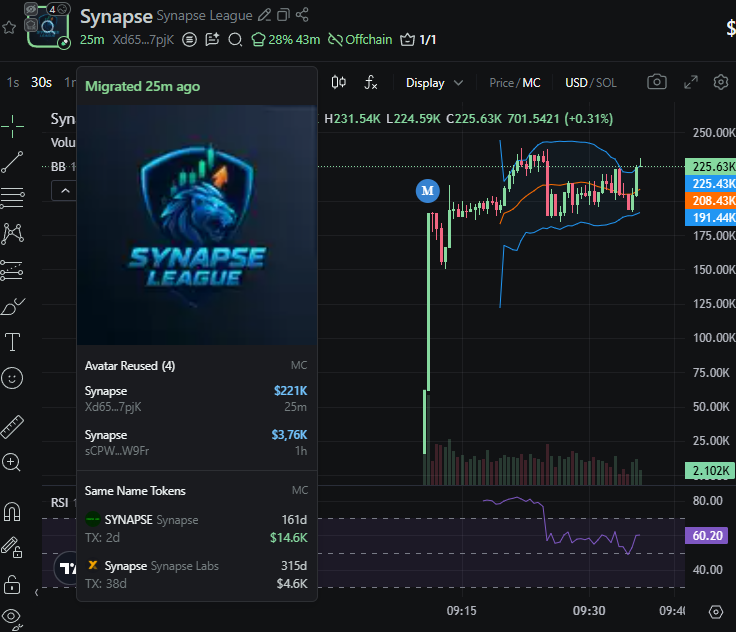The image size is (736, 632).
Task: Toggle lock all drawings
Action: [x=13, y=584]
